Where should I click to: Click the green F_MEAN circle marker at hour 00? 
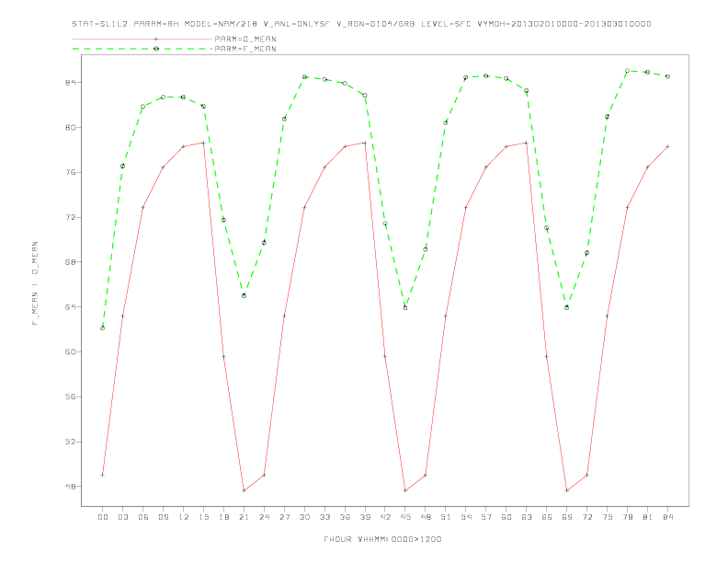103,327
